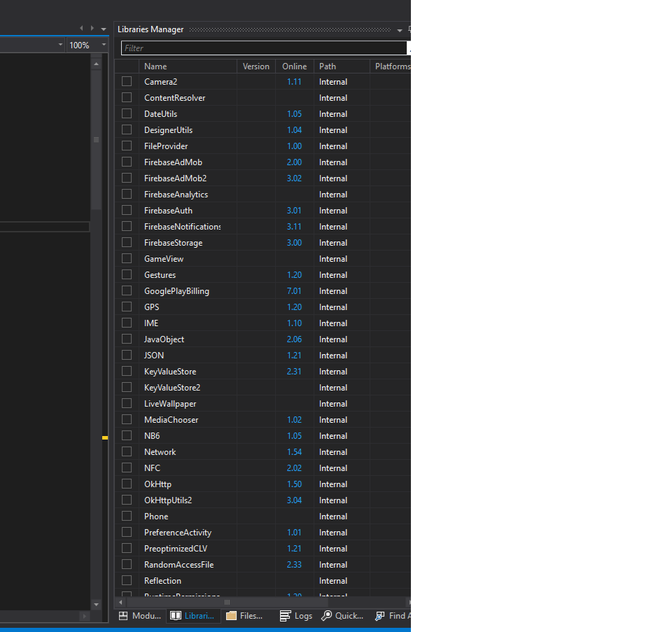Check the IME library checkbox

coord(127,323)
